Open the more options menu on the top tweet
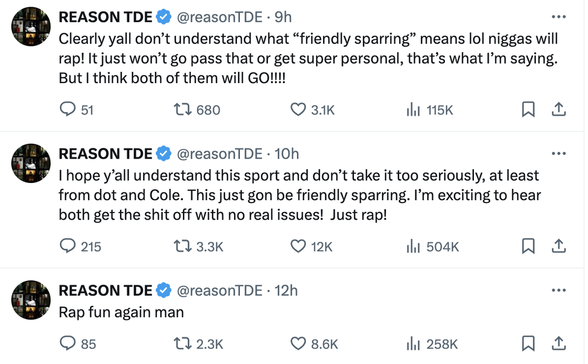Image resolution: width=588 pixels, height=364 pixels. click(558, 17)
